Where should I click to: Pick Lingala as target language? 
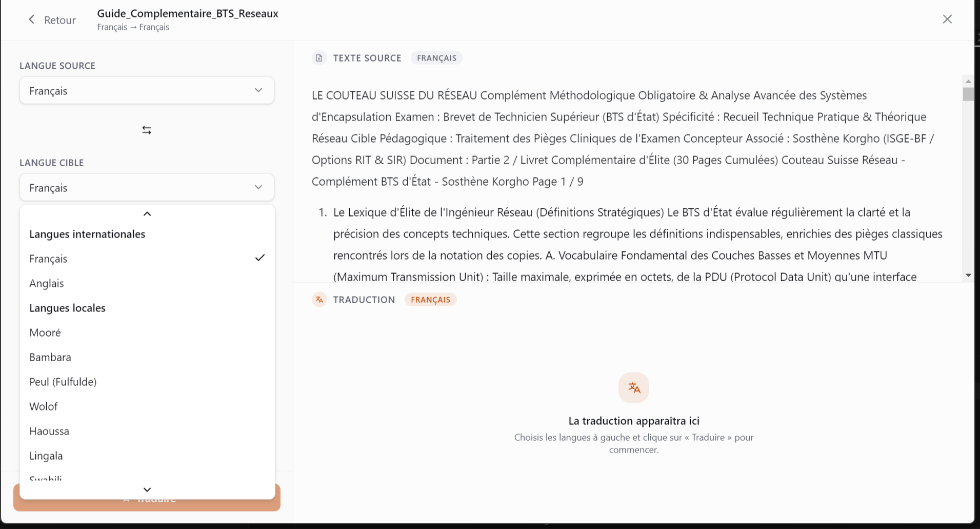[147, 456]
